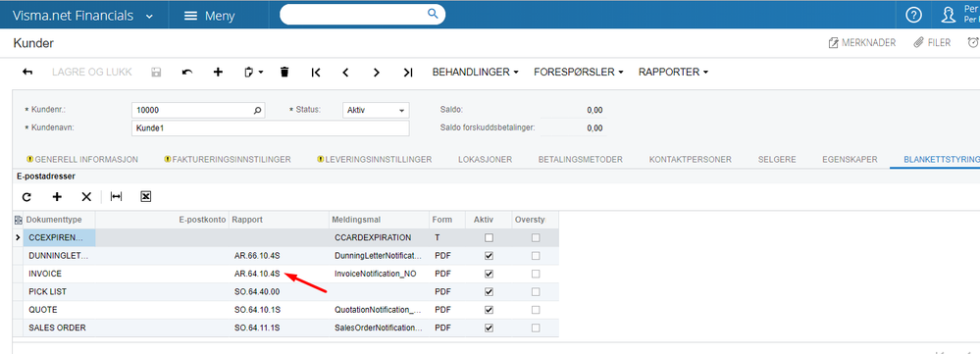Toggle the Aktiv checkbox for the INVOICE row

click(x=489, y=274)
